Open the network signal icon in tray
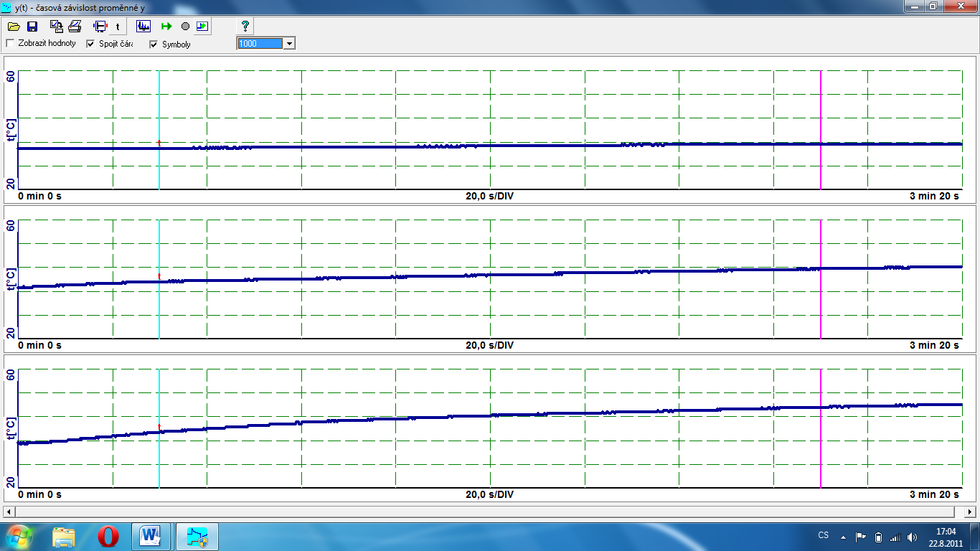Screen dimensions: 980x551 point(895,537)
